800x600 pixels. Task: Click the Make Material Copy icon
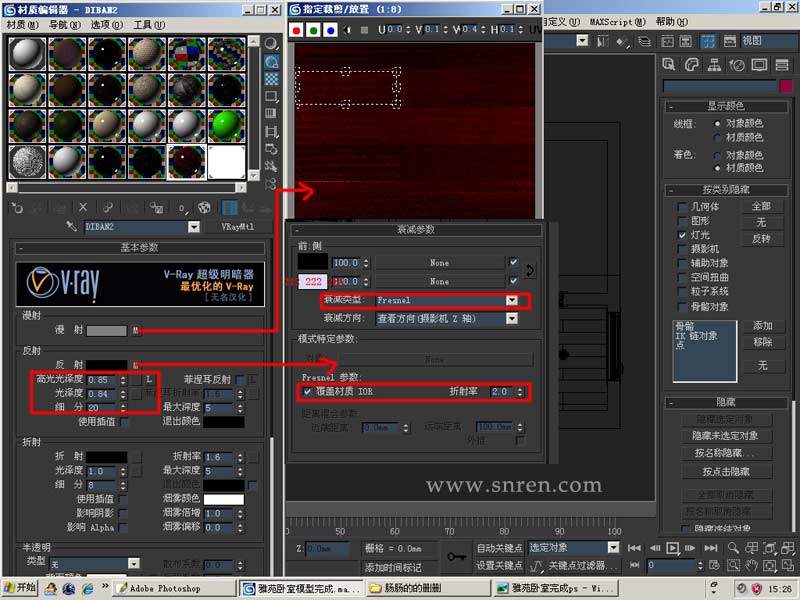tap(108, 208)
